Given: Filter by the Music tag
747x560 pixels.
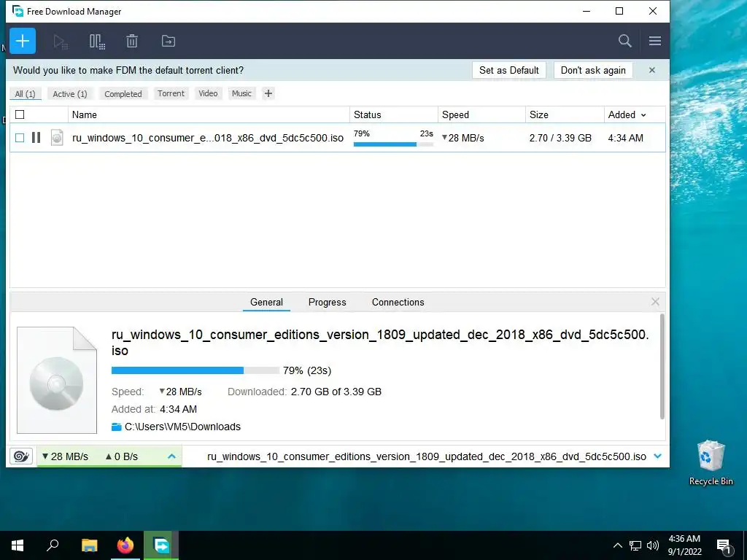Looking at the screenshot, I should point(241,93).
